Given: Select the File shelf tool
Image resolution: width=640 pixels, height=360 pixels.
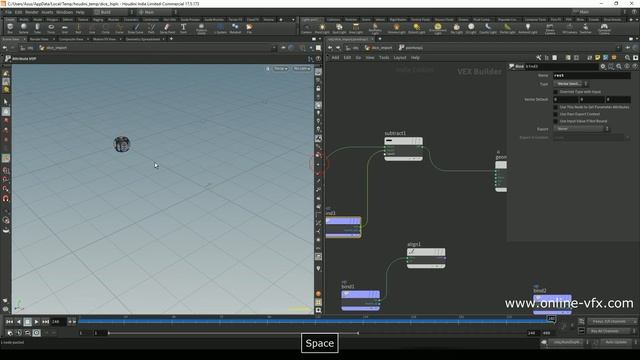Looking at the screenshot, I should click(x=249, y=28).
